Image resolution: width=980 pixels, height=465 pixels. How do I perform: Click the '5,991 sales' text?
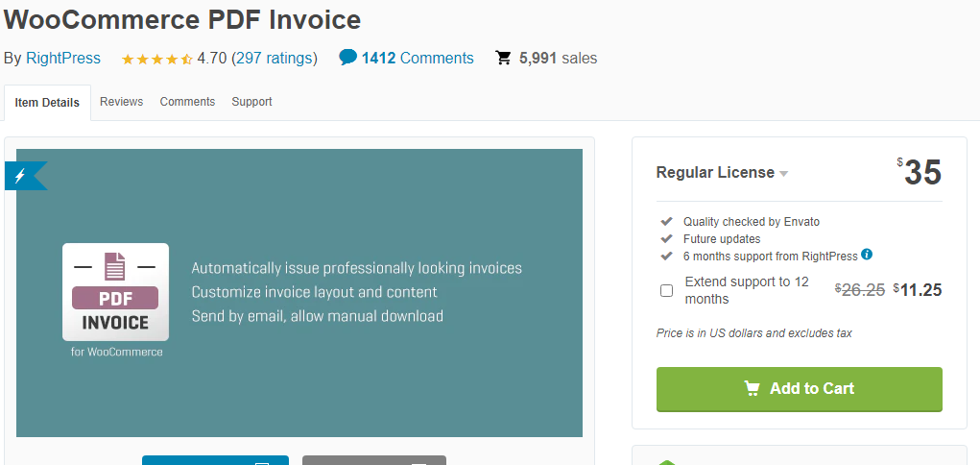pos(558,59)
